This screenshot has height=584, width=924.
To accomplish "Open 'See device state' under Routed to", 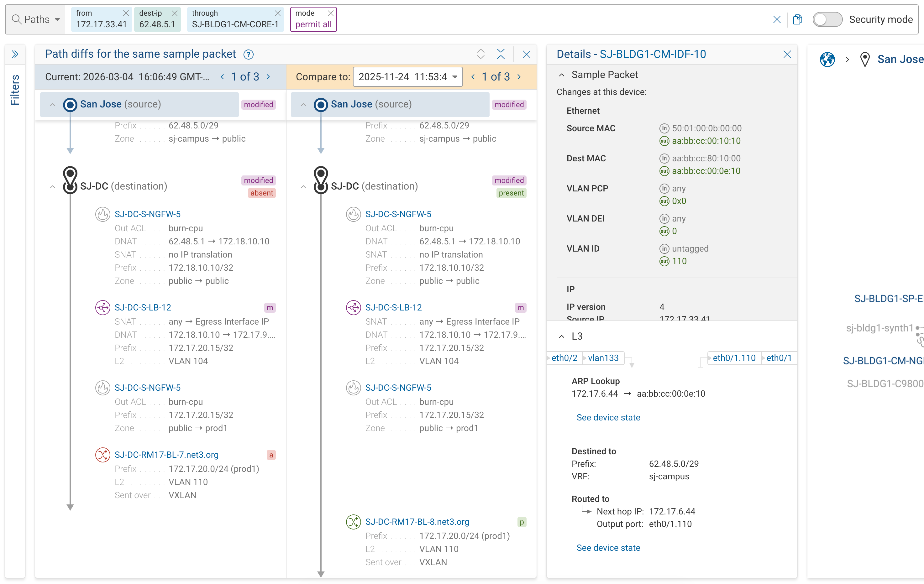I will click(608, 548).
